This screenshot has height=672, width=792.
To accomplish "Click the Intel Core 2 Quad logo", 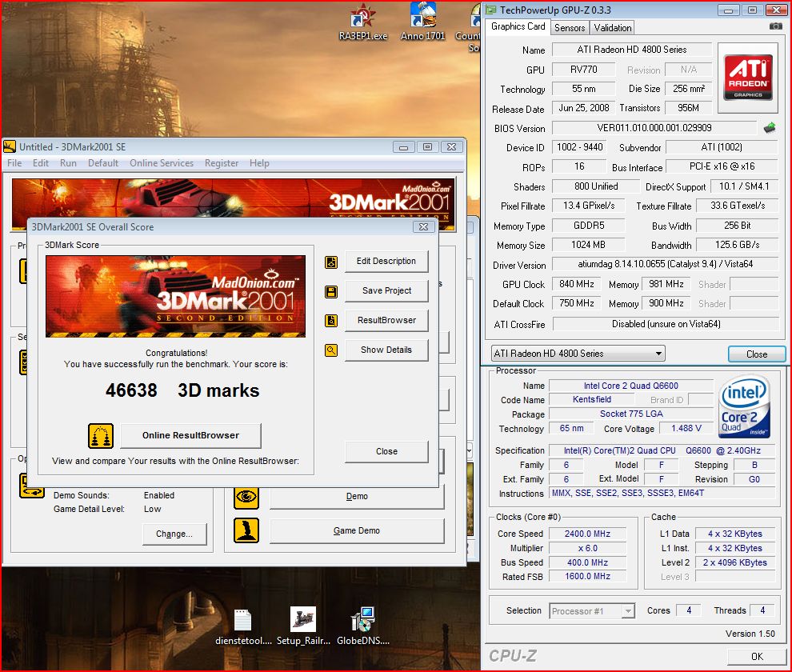I will click(745, 406).
